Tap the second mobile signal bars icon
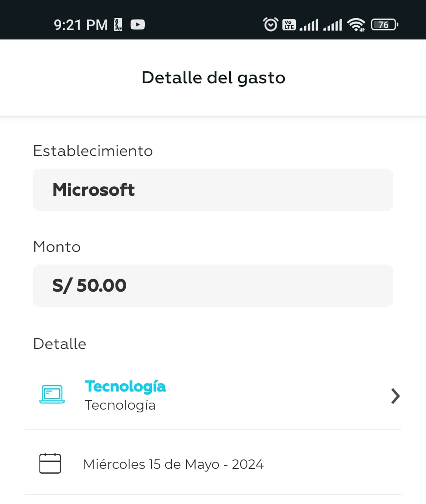This screenshot has height=504, width=426. [333, 25]
